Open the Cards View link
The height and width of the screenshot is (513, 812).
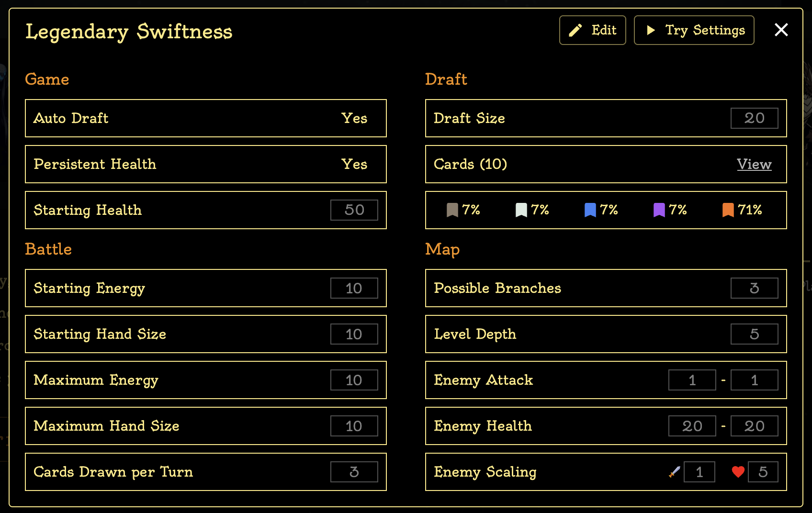tap(754, 164)
